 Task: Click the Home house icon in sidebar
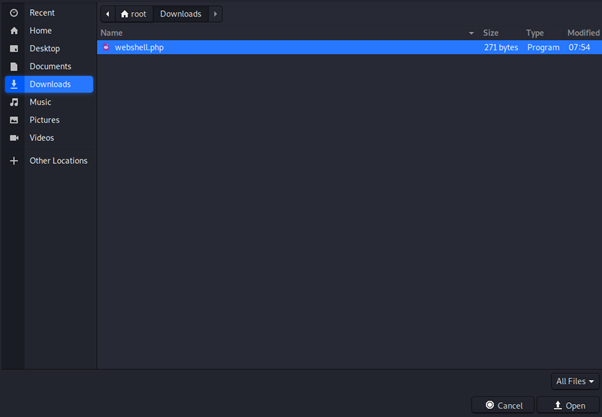[14, 31]
